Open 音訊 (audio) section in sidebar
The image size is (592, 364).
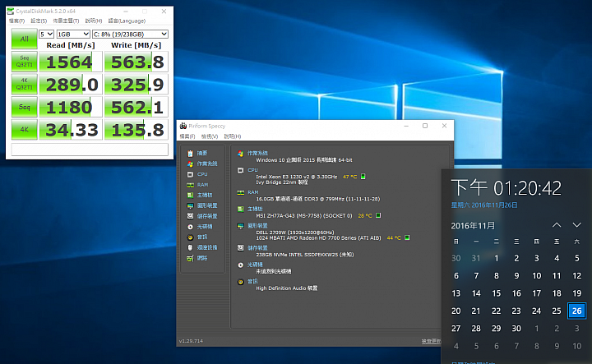pos(201,237)
